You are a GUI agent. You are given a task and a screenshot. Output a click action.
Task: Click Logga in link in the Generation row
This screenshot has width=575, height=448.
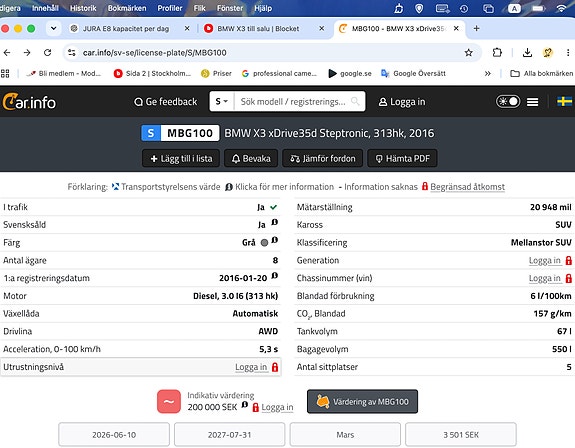[545, 261]
